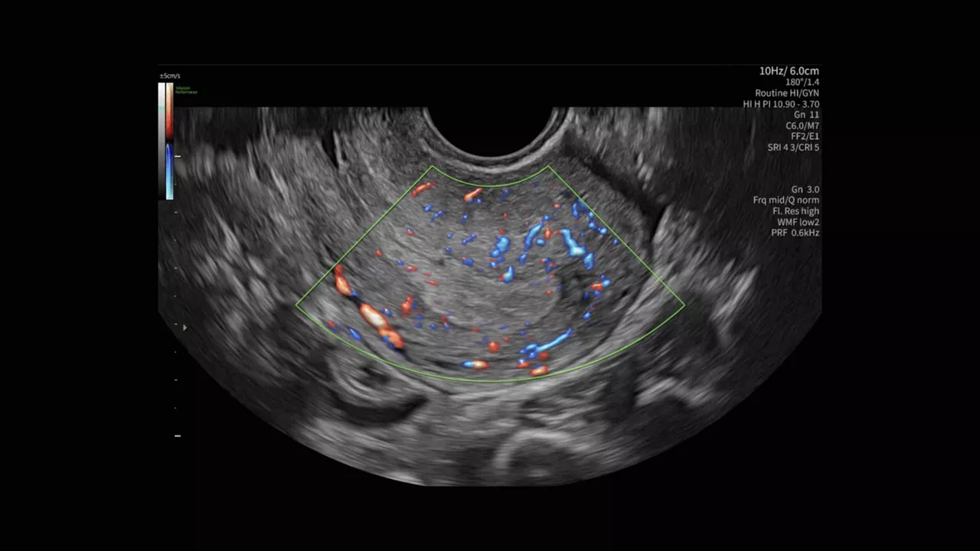980x551 pixels.
Task: Click the red-orange color Doppler velocity bar
Action: 169,111
